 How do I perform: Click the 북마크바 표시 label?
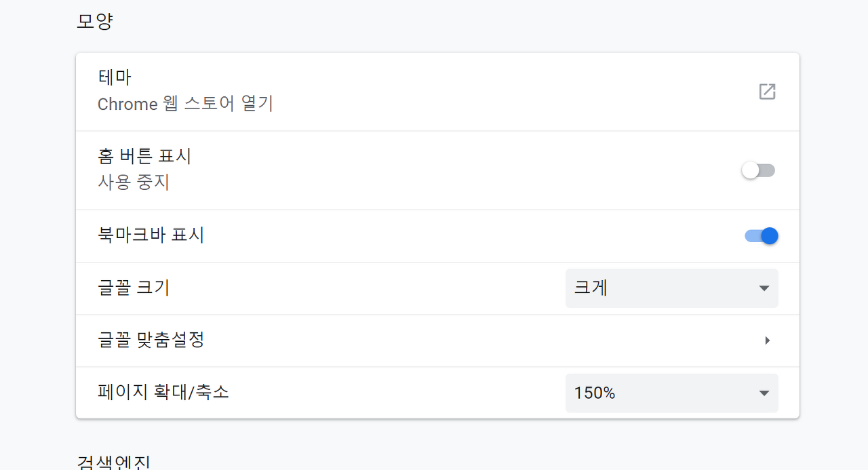click(x=151, y=235)
